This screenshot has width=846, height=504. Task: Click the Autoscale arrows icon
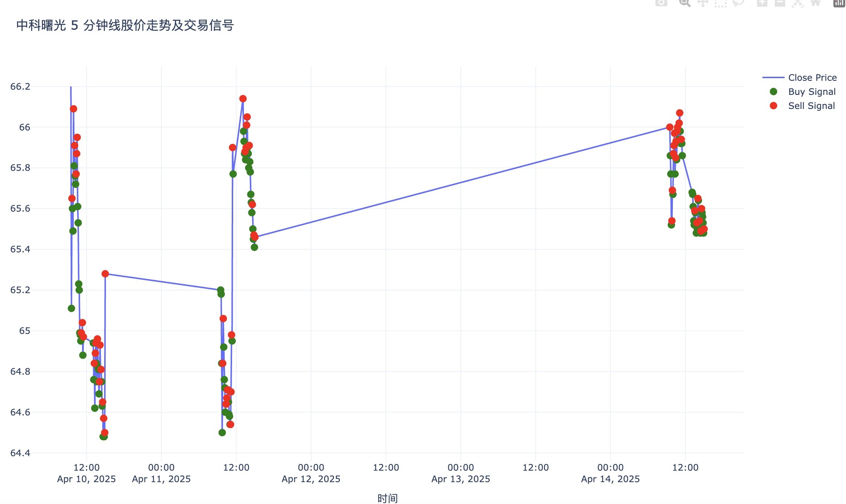click(797, 3)
